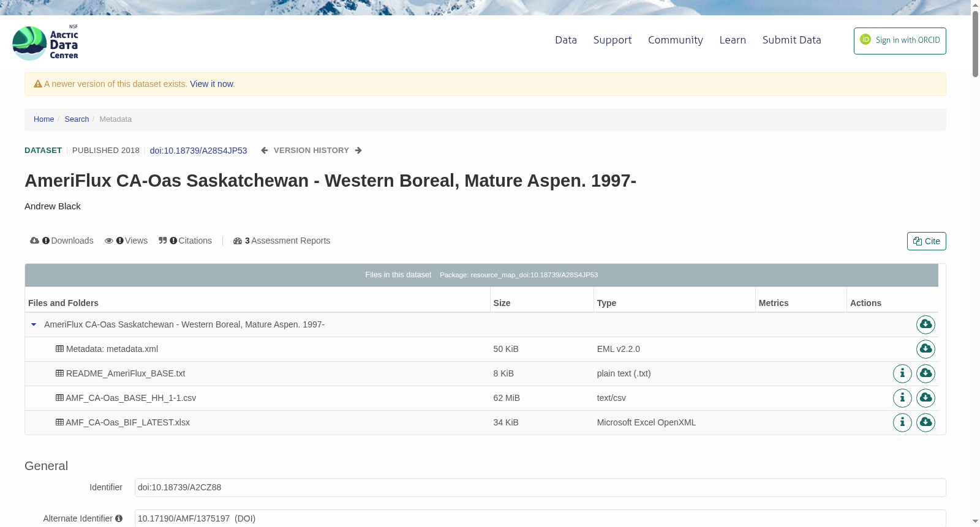Screen dimensions: 980x527
Task: Open doi:10.18739/A28S4JP53 link
Action: (x=198, y=151)
